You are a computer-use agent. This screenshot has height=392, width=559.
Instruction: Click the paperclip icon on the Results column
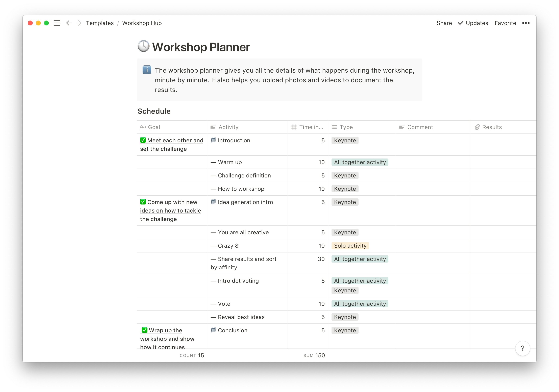pos(477,127)
